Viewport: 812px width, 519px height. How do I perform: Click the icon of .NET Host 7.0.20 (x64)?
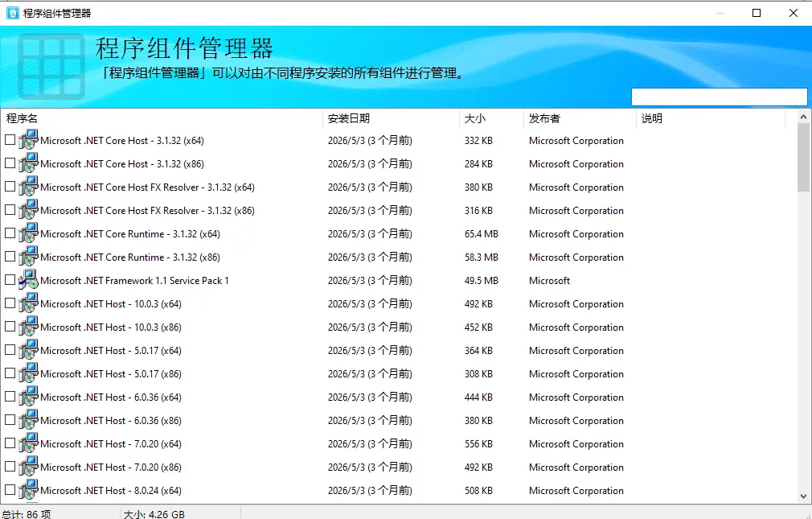pyautogui.click(x=28, y=443)
